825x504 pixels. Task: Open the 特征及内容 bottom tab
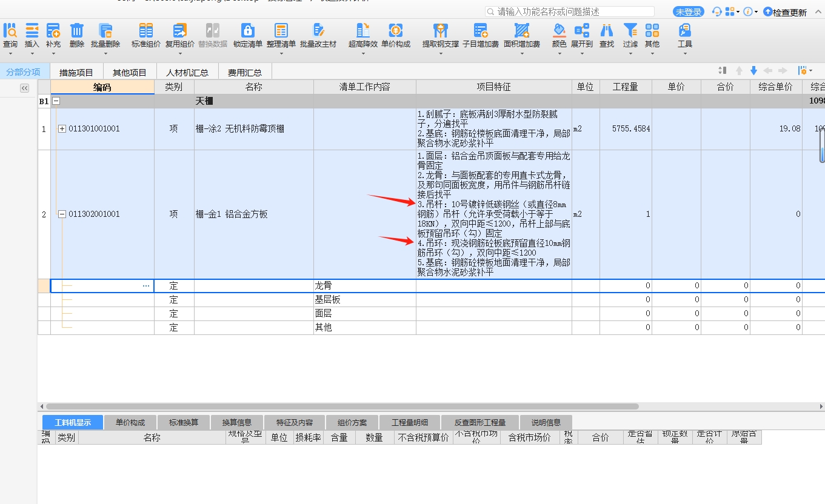[295, 422]
